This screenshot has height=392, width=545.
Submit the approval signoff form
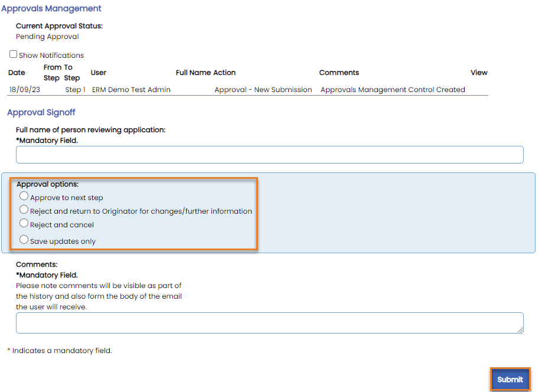point(510,380)
